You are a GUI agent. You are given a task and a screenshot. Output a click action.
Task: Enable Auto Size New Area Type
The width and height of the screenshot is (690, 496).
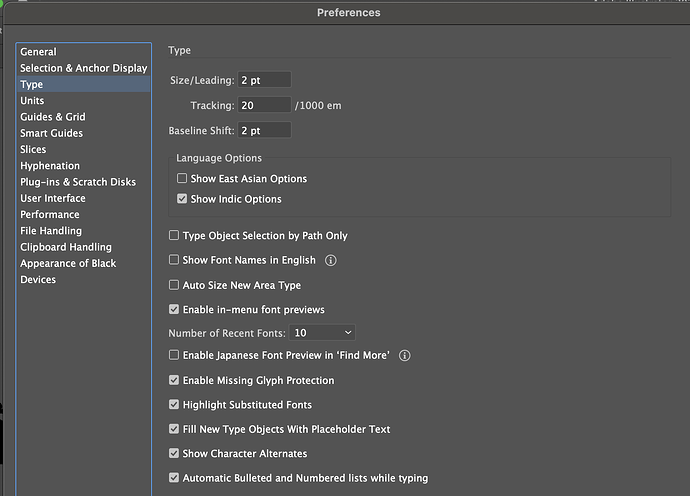174,285
